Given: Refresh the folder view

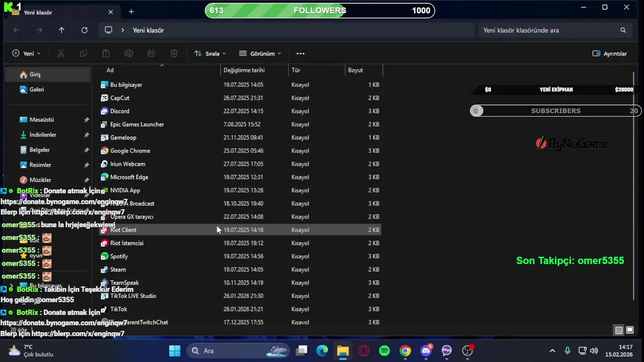Looking at the screenshot, I should coord(85,30).
